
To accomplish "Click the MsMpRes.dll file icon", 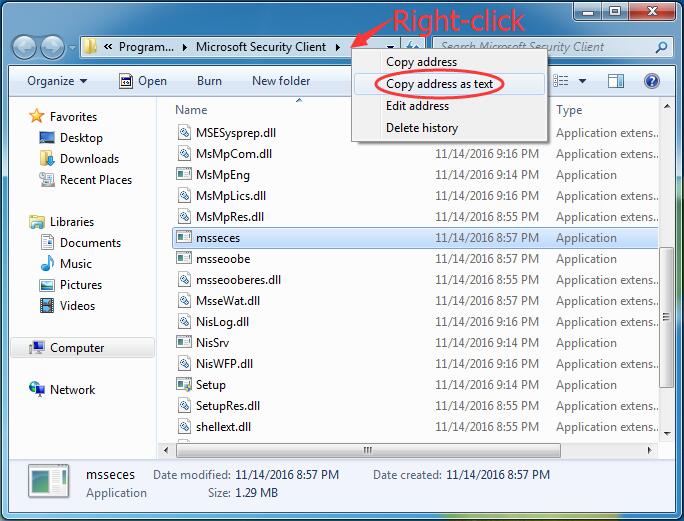I will (x=184, y=216).
